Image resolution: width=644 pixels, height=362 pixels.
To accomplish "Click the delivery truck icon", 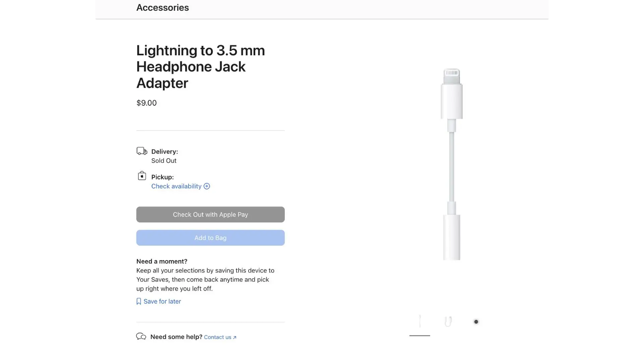I will coord(141,151).
